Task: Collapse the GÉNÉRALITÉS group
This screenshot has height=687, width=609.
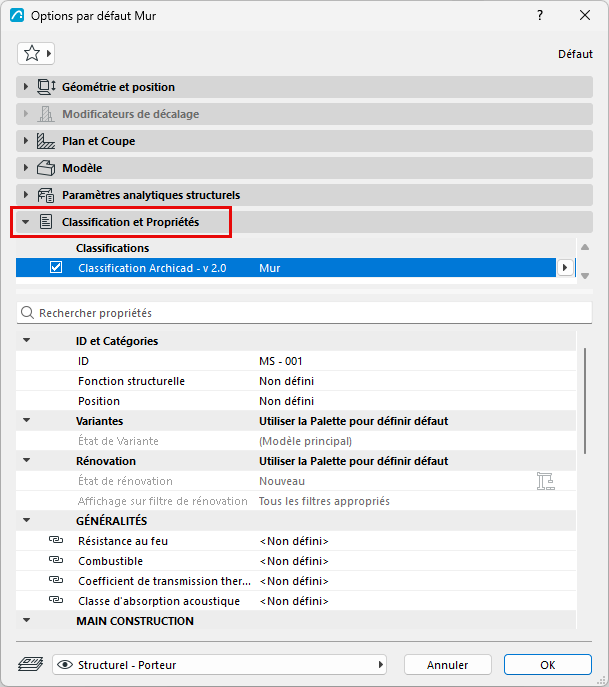Action: [x=27, y=521]
